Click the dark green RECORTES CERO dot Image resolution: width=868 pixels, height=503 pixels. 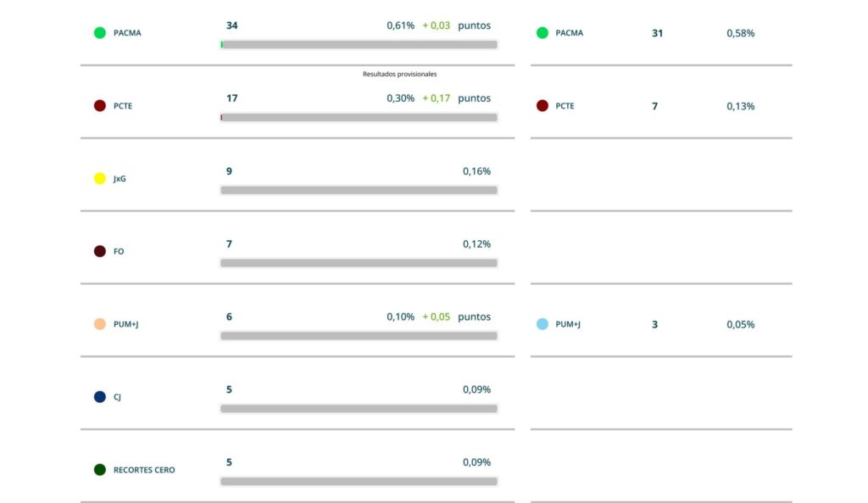(100, 470)
